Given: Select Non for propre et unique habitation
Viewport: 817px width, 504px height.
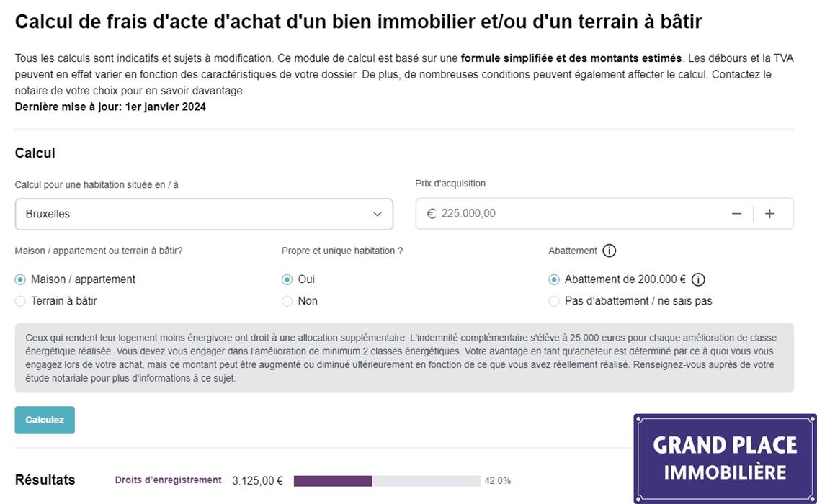Looking at the screenshot, I should click(x=287, y=301).
